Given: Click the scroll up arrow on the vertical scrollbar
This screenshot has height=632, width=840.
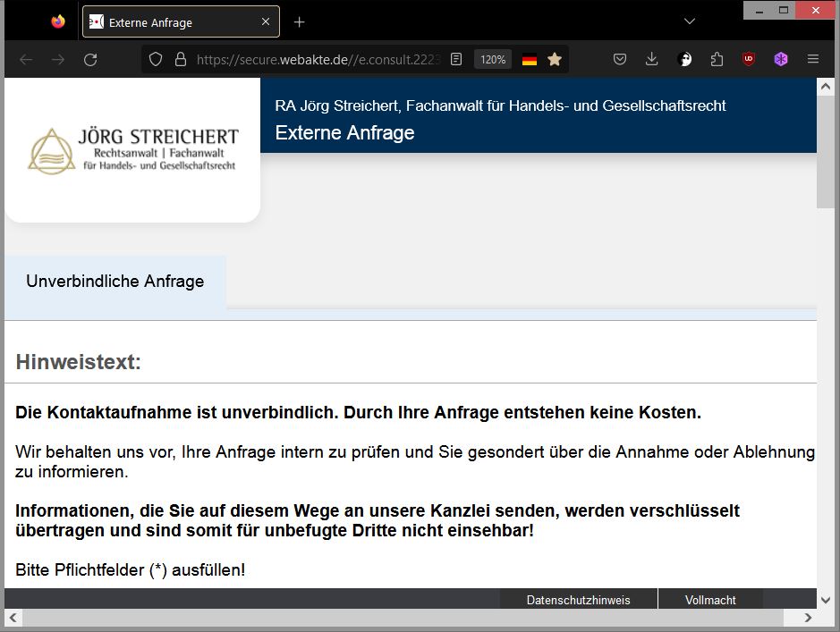Looking at the screenshot, I should pos(826,86).
